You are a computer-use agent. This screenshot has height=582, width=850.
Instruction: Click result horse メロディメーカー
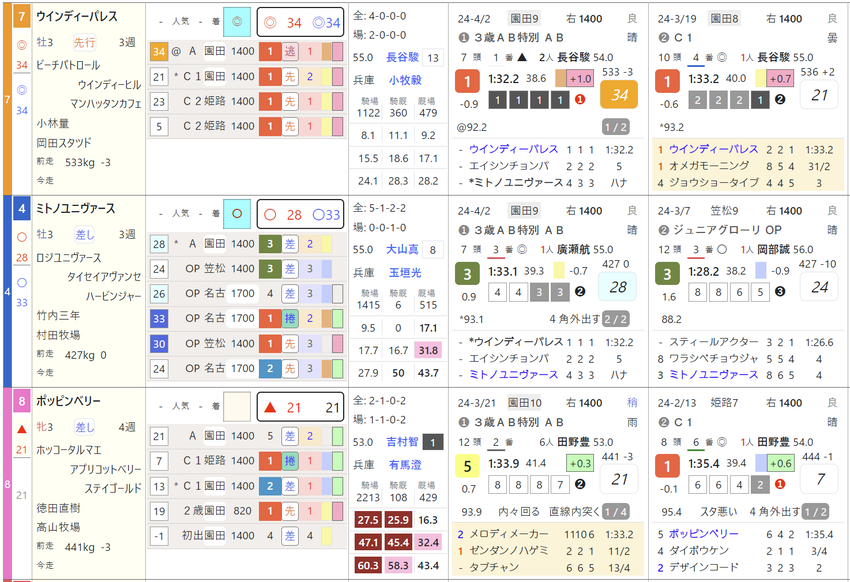coord(509,534)
